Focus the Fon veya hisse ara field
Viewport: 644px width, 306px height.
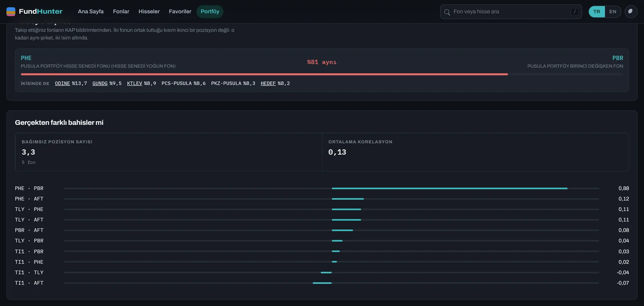point(511,12)
